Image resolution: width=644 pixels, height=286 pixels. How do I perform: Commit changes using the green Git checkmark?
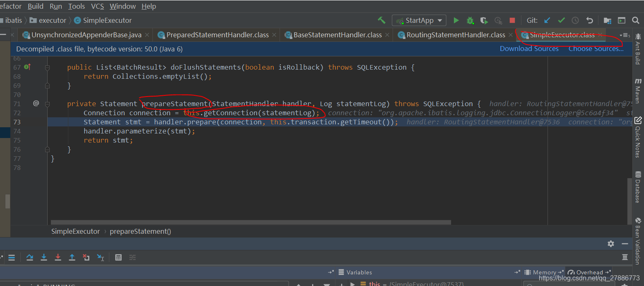pyautogui.click(x=562, y=20)
